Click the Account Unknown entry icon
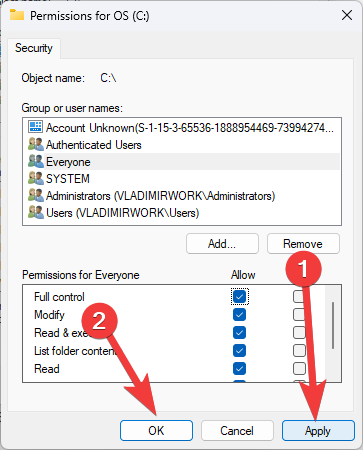 pyautogui.click(x=35, y=127)
